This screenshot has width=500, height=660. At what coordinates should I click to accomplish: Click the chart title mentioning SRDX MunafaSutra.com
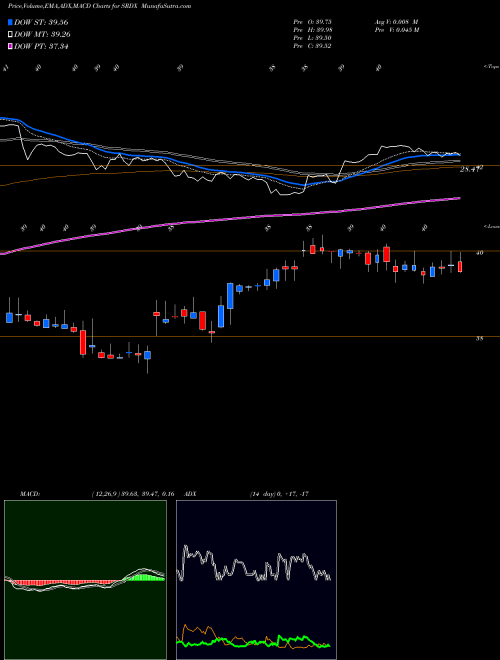tap(99, 6)
